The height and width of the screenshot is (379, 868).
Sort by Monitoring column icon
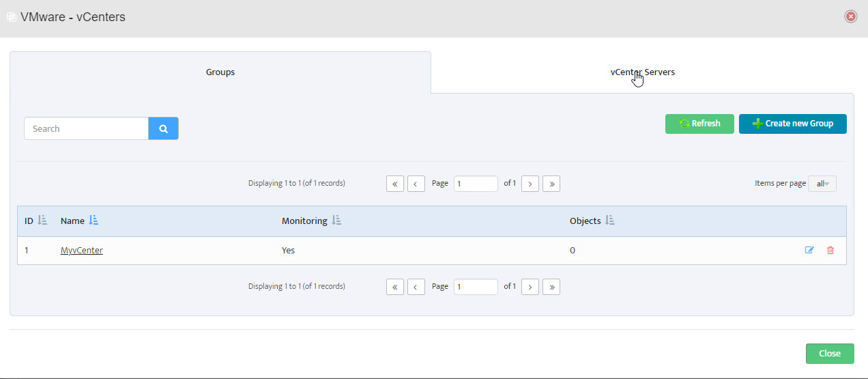coord(336,221)
